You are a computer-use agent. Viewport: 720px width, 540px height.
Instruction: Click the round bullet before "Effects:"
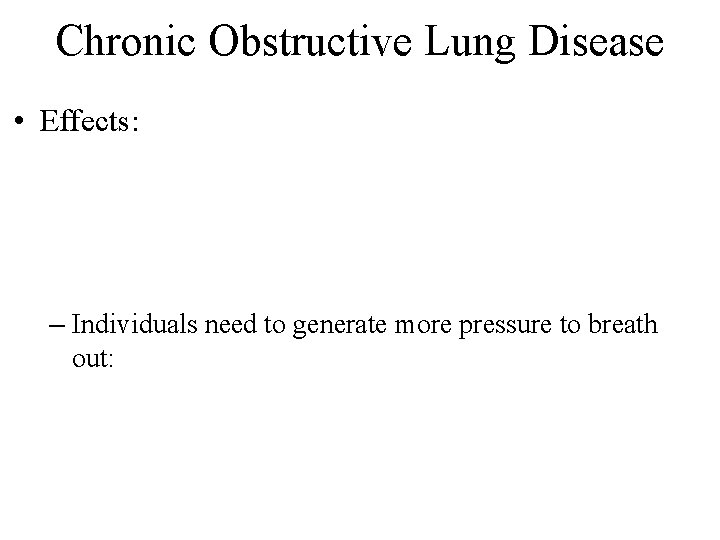(x=19, y=121)
